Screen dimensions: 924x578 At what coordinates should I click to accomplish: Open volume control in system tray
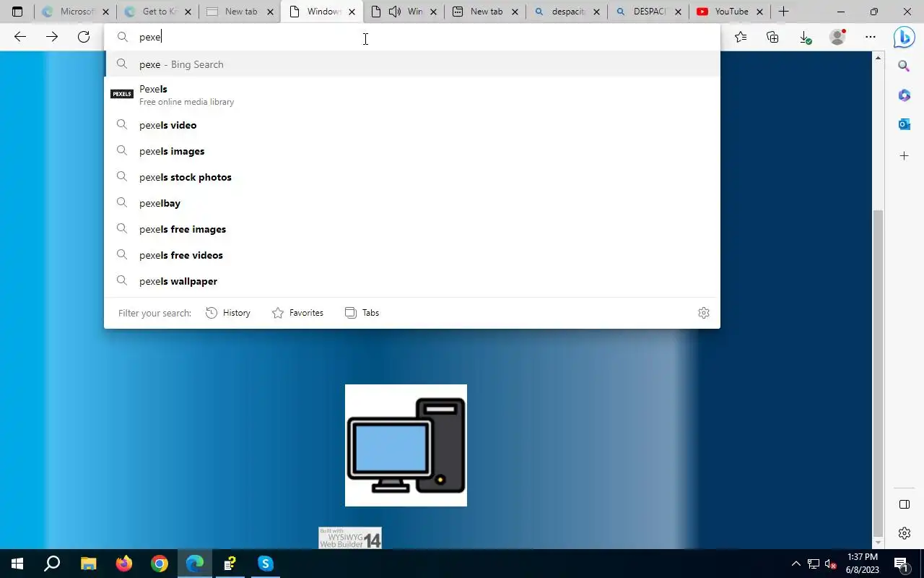click(x=830, y=564)
